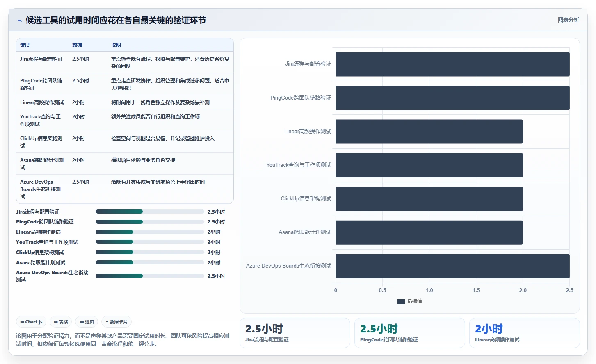Click the 2小时 value beside the ClickUp progress bar
Viewport: 596px width, 364px height.
(x=214, y=253)
